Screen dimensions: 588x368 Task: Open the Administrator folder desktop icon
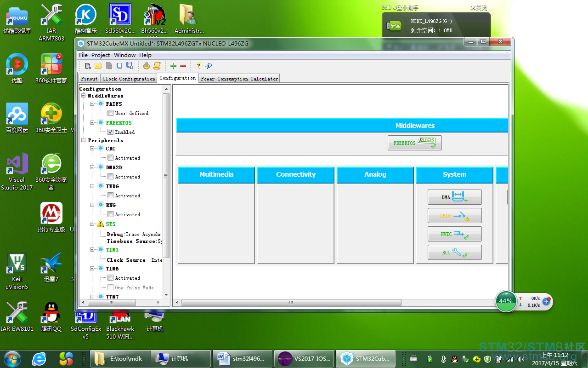[x=189, y=20]
